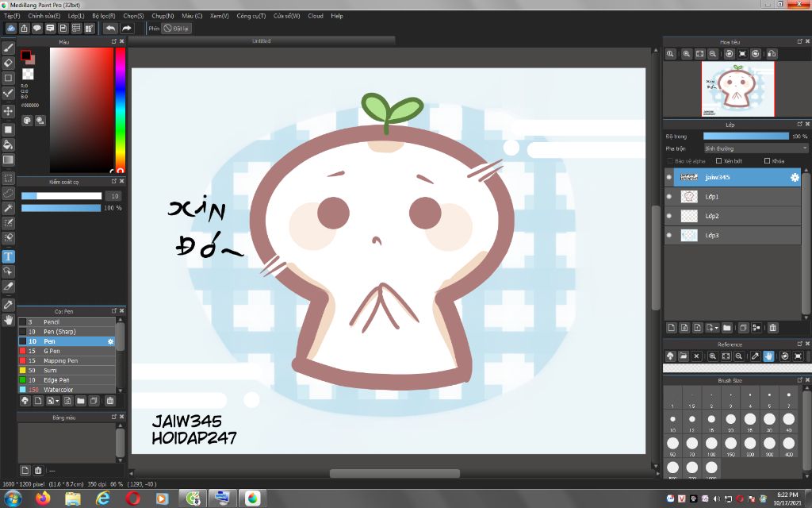Select the Sumi brush
This screenshot has width=812, height=508.
click(x=67, y=371)
